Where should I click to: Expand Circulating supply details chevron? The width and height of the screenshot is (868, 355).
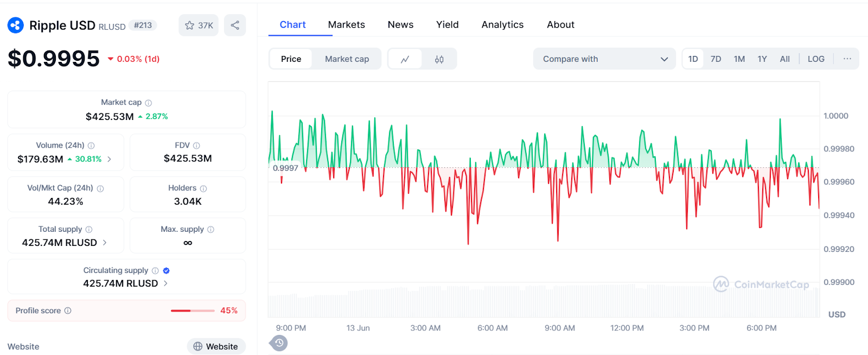[165, 283]
